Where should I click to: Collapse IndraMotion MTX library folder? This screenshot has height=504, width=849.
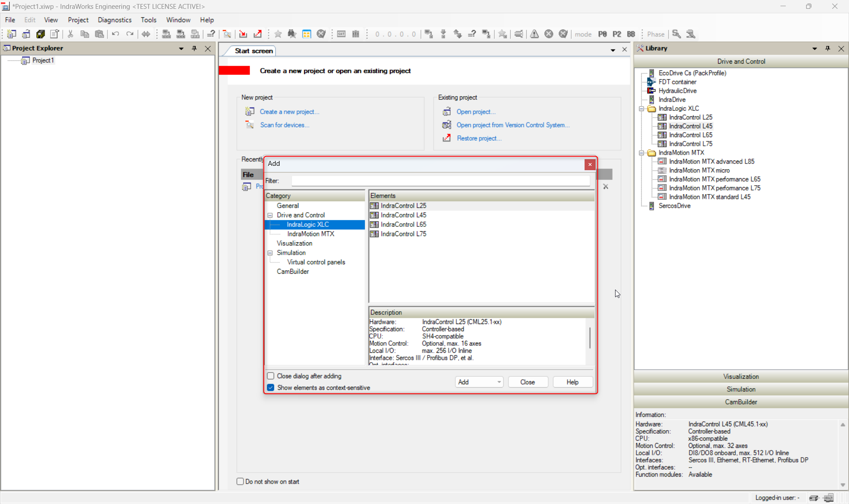[x=641, y=153]
